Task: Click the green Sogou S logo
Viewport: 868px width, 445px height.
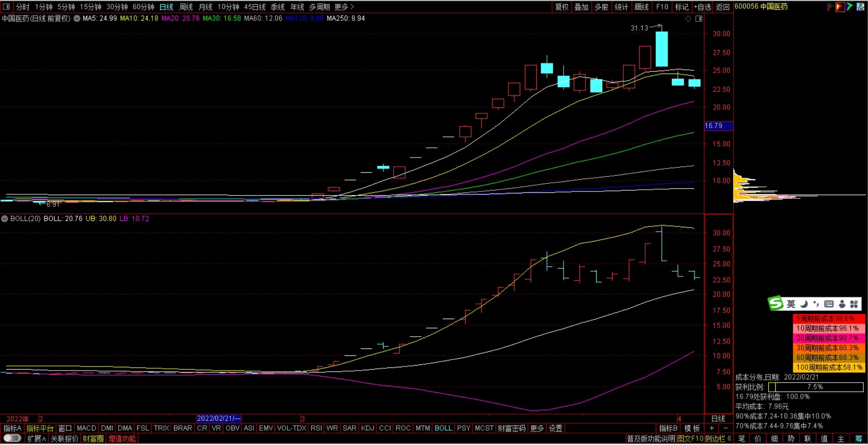Action: (776, 304)
